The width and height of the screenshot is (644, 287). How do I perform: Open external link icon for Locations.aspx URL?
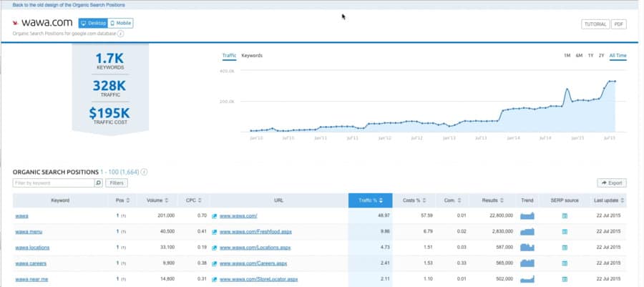(x=214, y=248)
